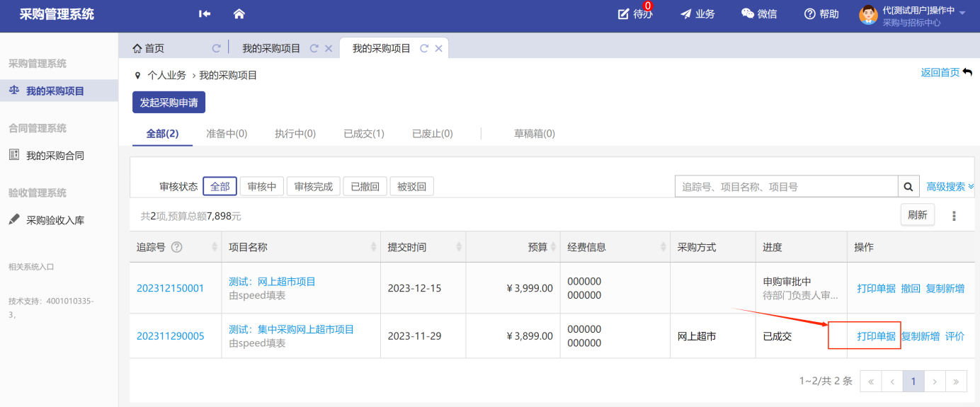Open tracking number 202312150001
Viewport: 980px width, 407px height.
click(170, 288)
